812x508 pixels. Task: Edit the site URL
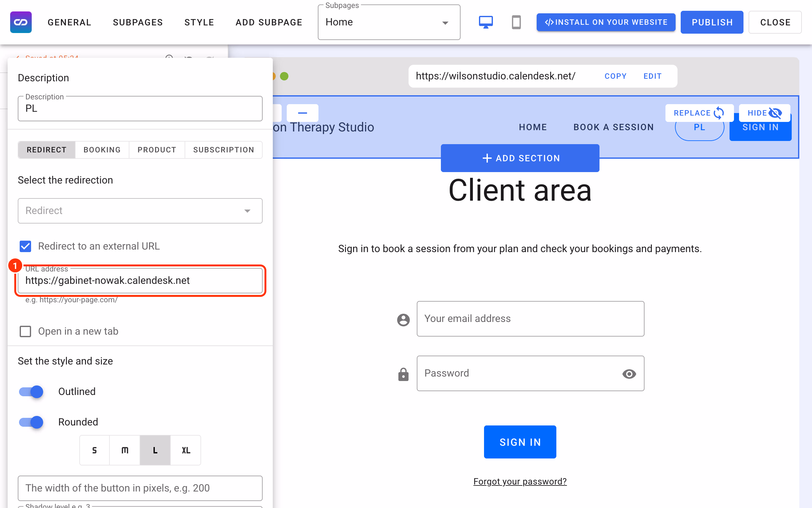(652, 76)
